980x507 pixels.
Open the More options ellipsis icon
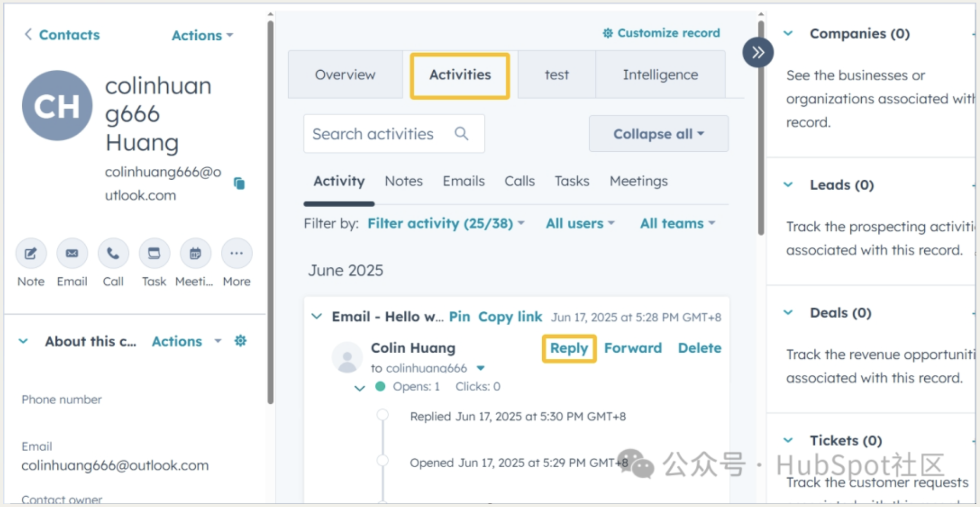236,254
